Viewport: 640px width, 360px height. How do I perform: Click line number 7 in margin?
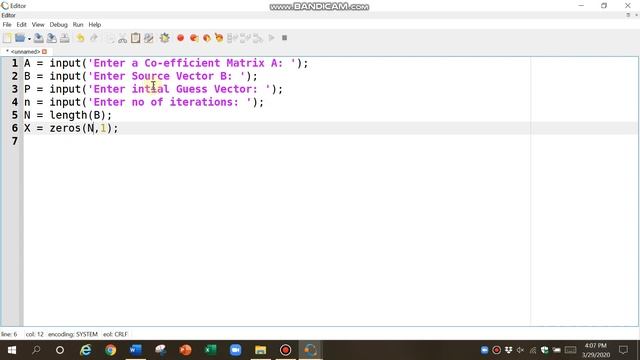point(15,141)
